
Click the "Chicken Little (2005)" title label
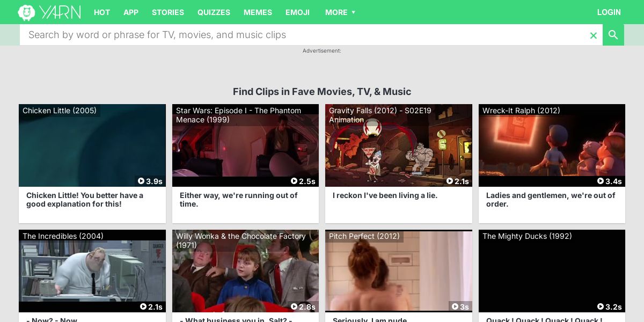[60, 111]
